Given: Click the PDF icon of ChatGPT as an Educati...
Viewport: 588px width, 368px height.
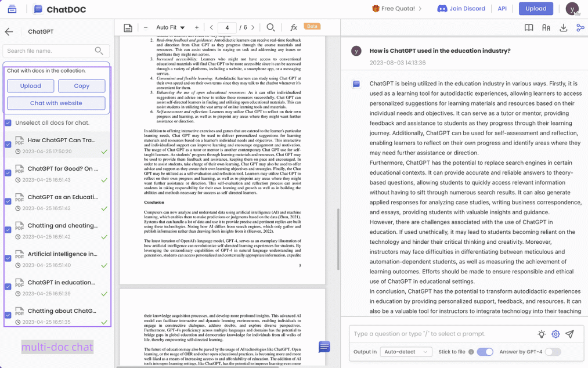Looking at the screenshot, I should pos(20,197).
